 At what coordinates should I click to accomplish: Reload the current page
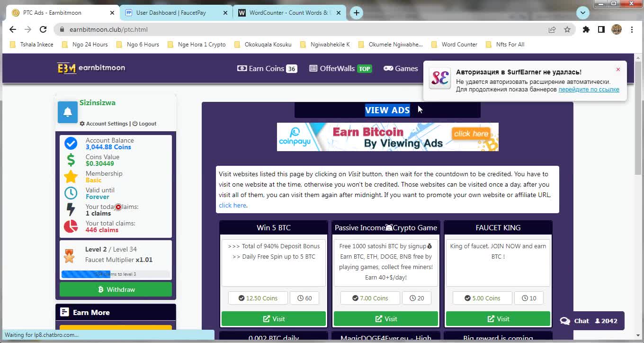tap(43, 29)
